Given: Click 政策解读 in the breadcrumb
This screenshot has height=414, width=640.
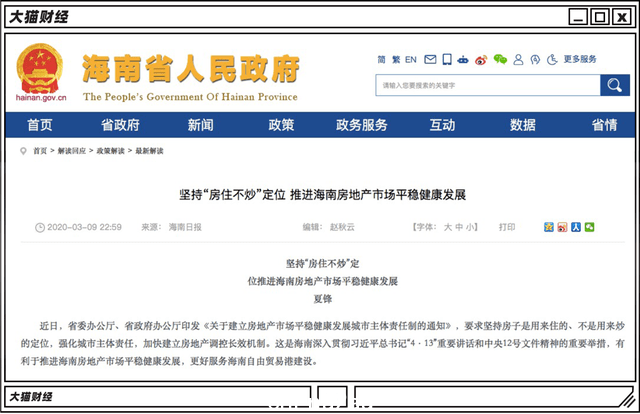Looking at the screenshot, I should 111,151.
